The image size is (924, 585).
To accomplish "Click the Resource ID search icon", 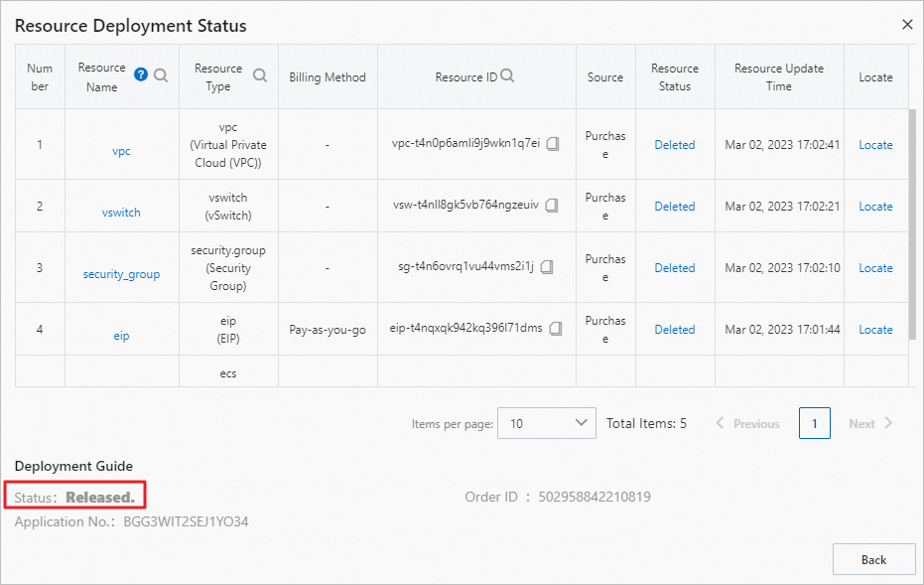I will pos(507,75).
